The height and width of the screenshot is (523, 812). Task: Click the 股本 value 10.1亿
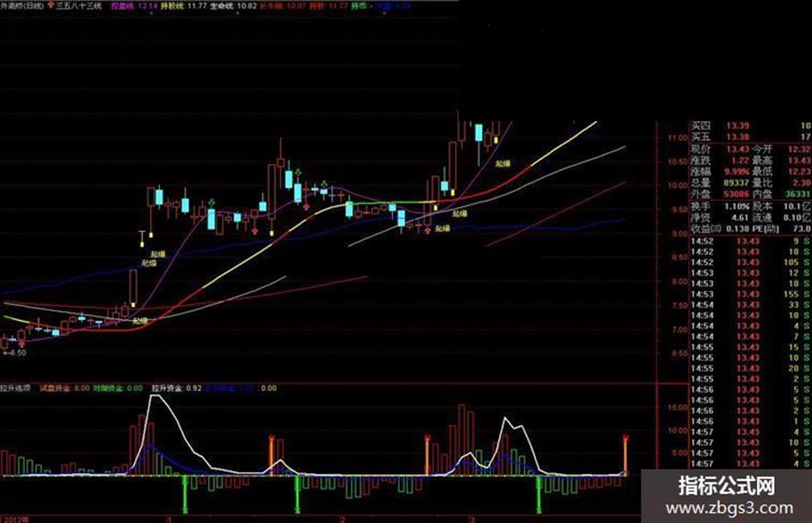(797, 206)
